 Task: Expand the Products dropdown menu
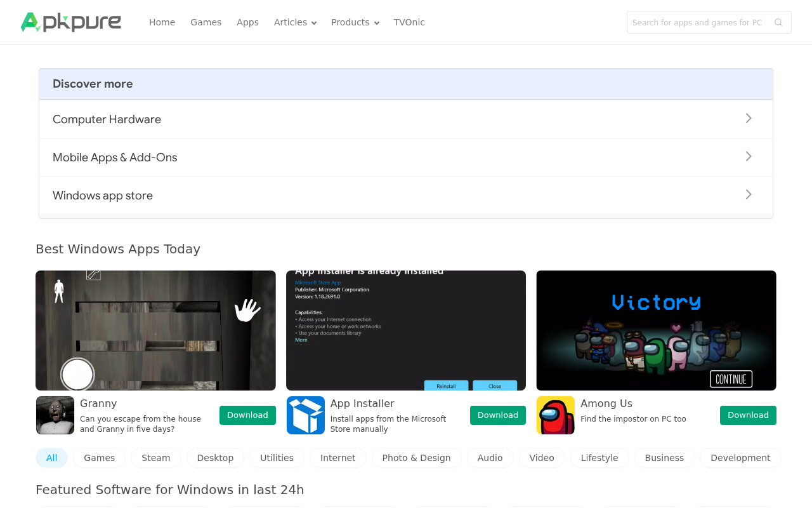355,22
